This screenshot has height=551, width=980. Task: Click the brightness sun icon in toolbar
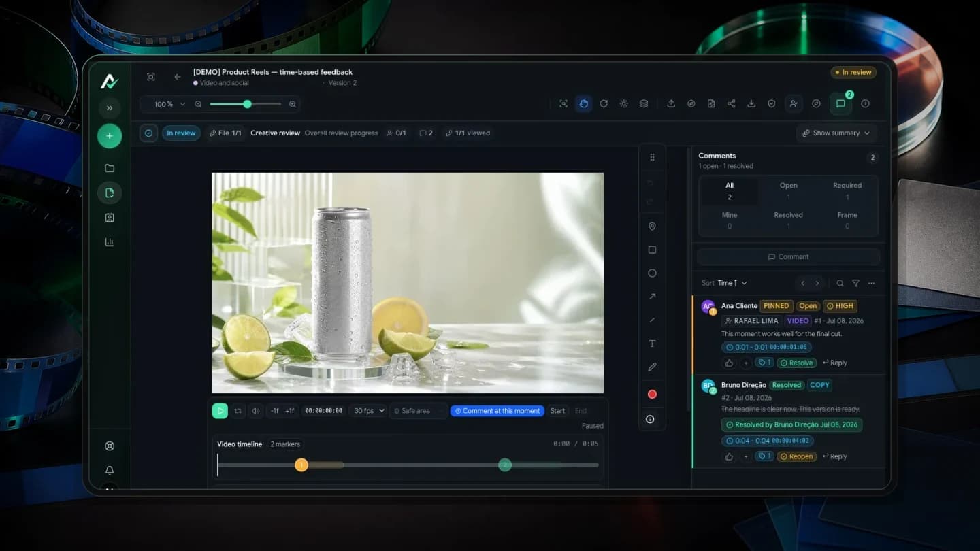623,104
